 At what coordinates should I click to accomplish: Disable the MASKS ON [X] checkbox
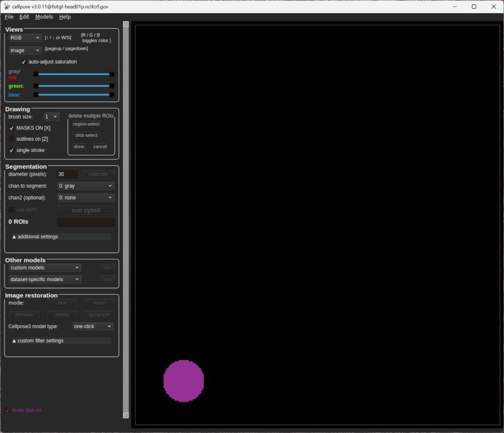point(12,128)
